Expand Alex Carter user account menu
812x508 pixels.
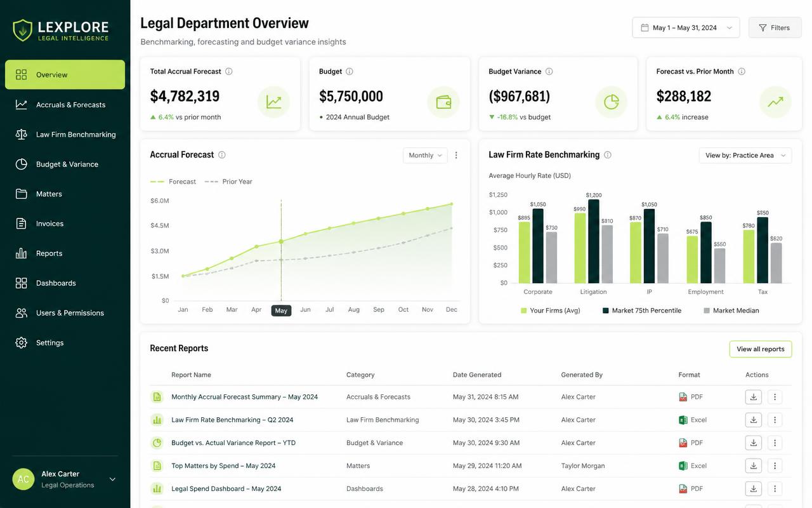(112, 479)
